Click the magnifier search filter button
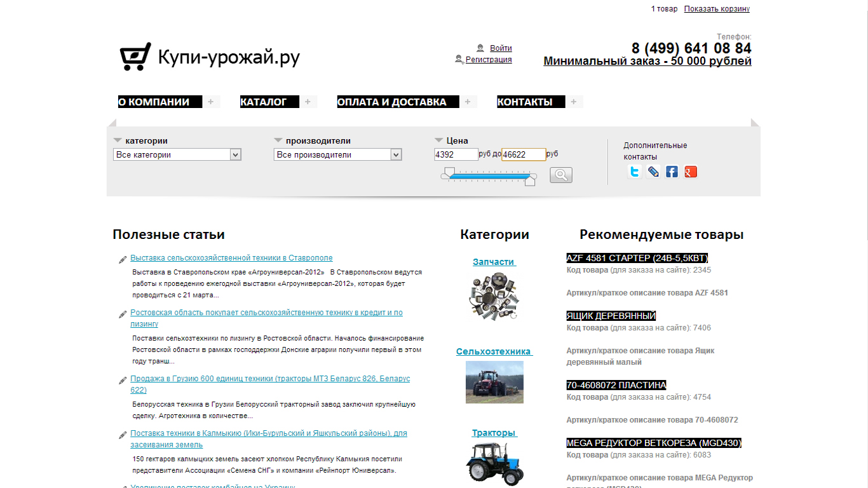Image resolution: width=868 pixels, height=488 pixels. (561, 175)
